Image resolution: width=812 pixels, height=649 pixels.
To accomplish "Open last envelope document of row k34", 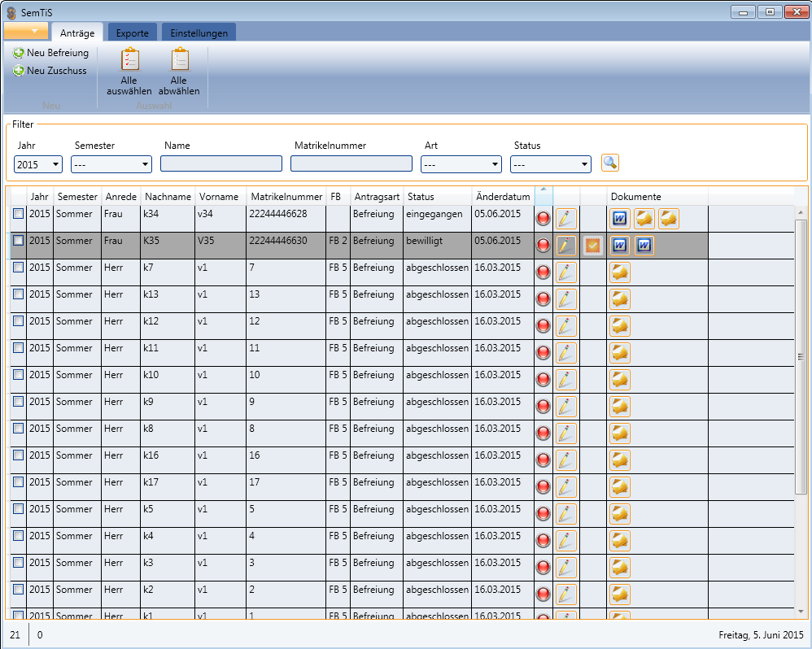I will click(669, 219).
